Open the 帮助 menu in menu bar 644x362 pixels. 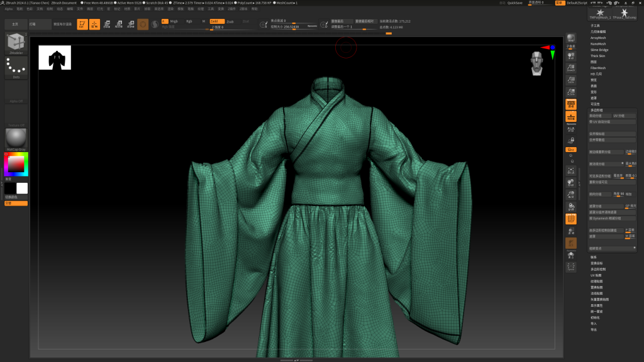tap(254, 9)
